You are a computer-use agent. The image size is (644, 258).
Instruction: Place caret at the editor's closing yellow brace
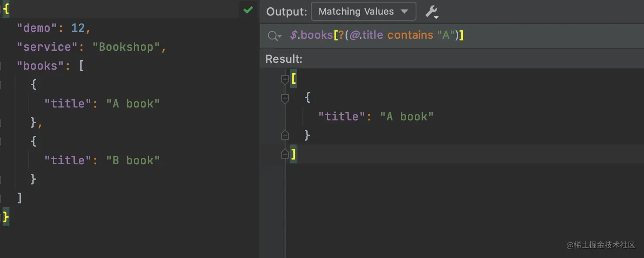pos(6,217)
